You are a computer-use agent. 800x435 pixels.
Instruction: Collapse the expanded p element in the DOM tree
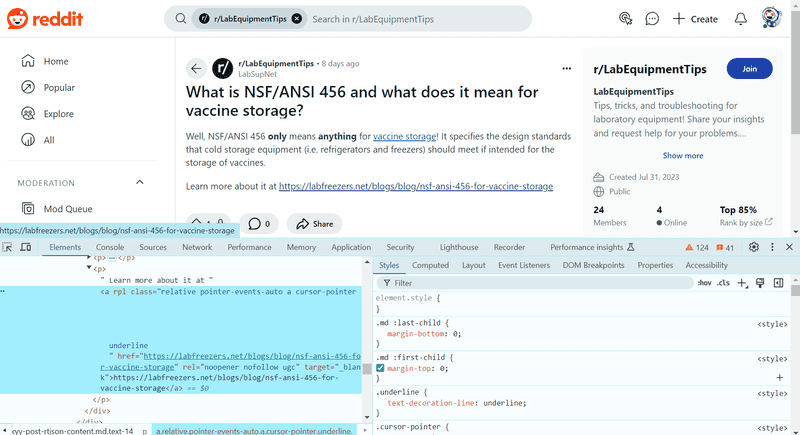click(x=89, y=268)
